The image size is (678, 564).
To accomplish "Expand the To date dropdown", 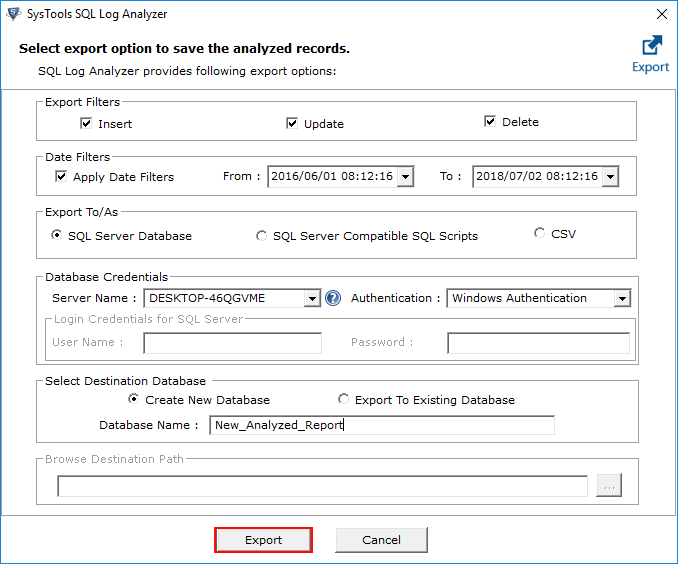I will [609, 177].
